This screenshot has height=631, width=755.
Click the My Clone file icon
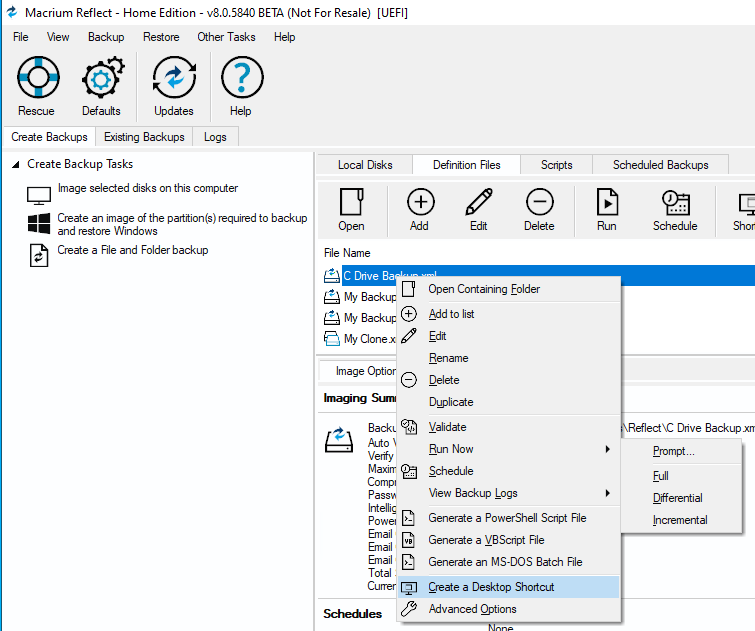pos(332,339)
